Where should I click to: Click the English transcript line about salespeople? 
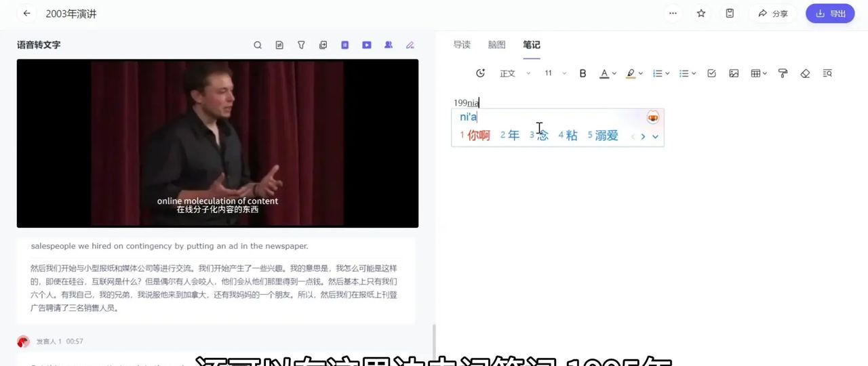pyautogui.click(x=170, y=245)
